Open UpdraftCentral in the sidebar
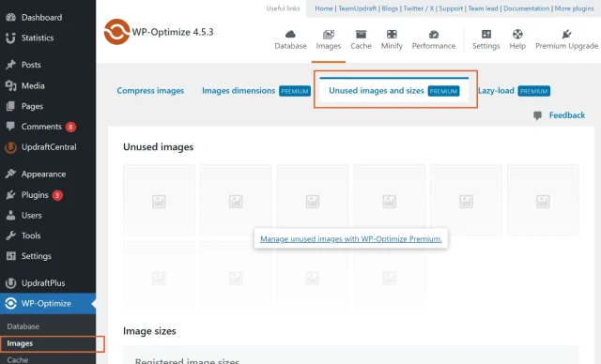Viewport: 601px width, 364px height. coord(49,147)
